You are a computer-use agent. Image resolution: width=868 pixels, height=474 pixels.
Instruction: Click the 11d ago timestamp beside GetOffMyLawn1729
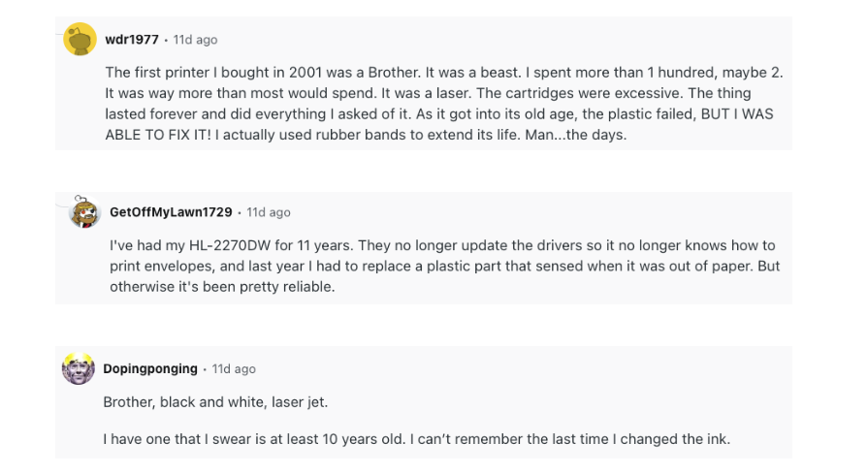pos(269,212)
